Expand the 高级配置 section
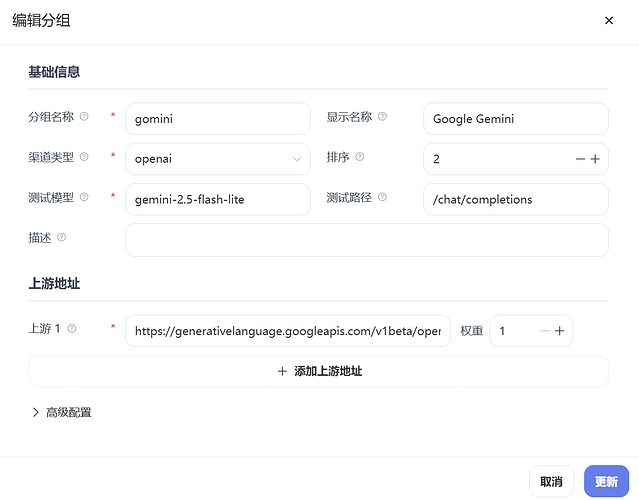Viewport: 639px width, 500px height. pyautogui.click(x=61, y=412)
